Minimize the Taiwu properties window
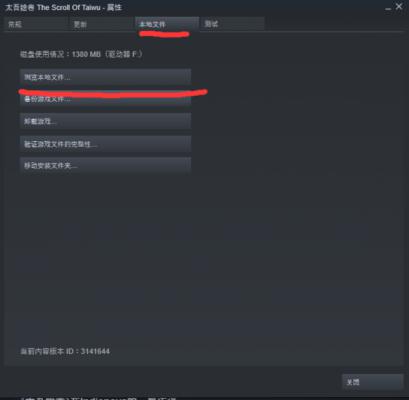409x400 pixels. (x=388, y=8)
